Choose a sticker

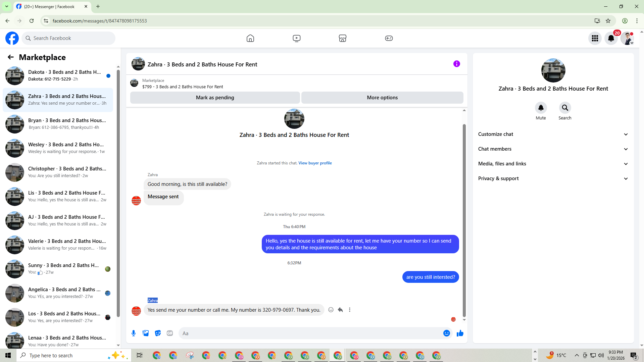point(158,333)
